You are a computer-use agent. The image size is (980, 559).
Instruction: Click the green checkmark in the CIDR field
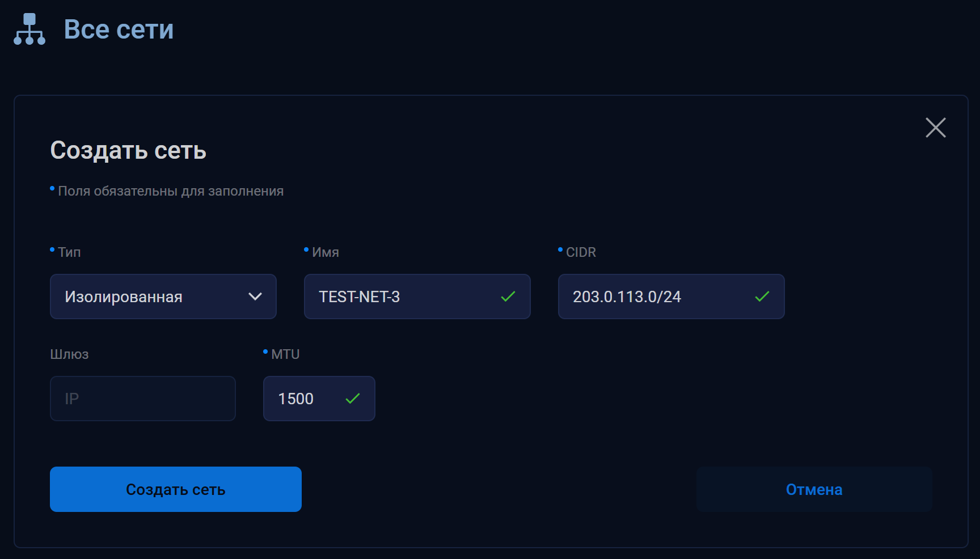click(762, 297)
